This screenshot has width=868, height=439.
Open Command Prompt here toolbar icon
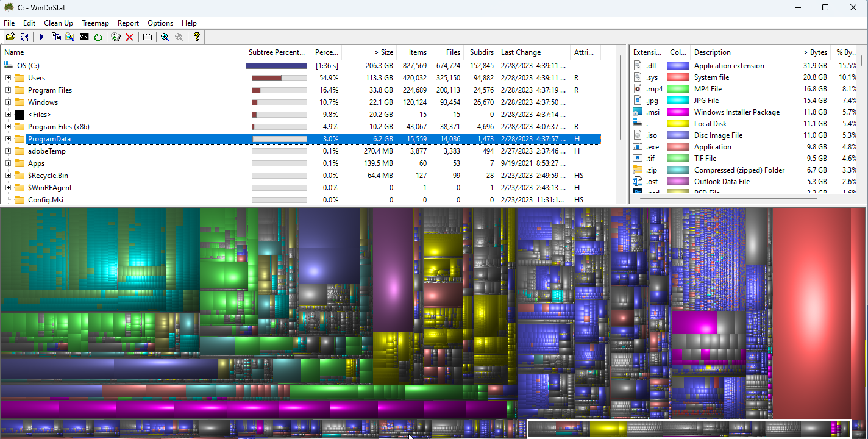coord(84,37)
